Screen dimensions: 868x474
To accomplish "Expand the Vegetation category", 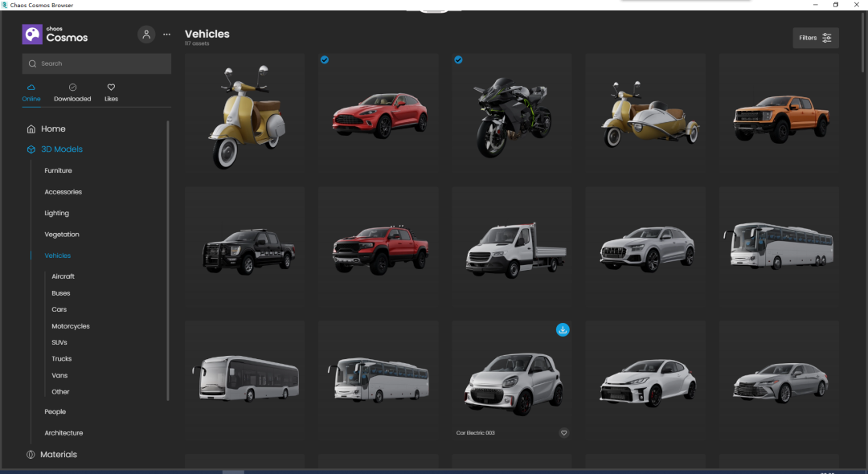I will coord(62,235).
